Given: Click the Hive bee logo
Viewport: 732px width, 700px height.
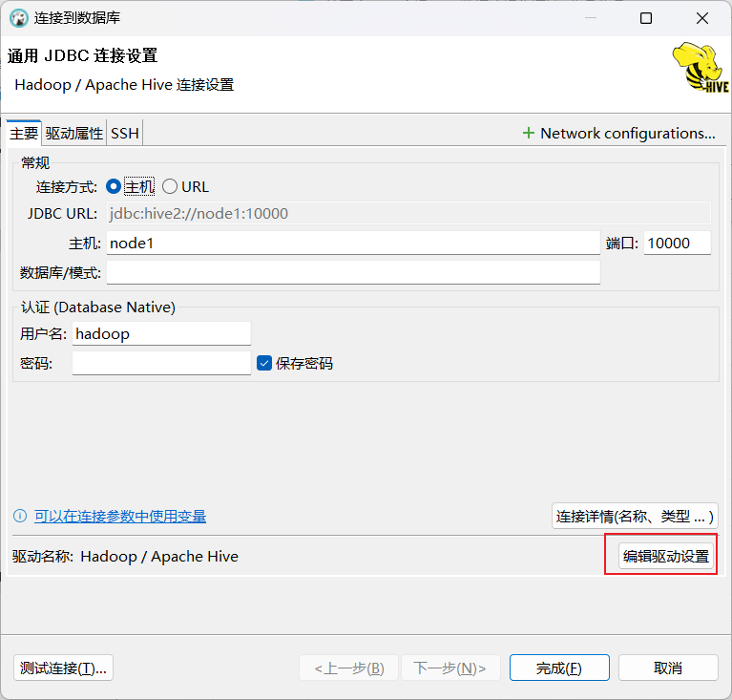Looking at the screenshot, I should [x=700, y=67].
